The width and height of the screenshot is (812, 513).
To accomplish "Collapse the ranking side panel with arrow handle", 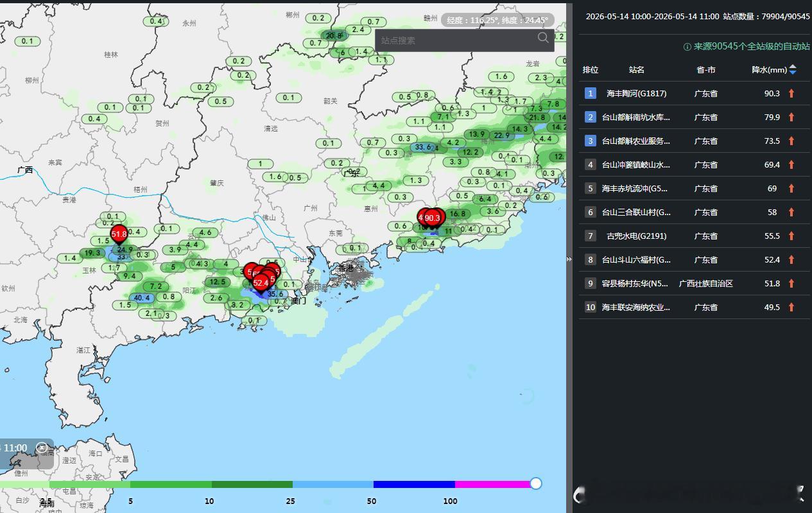I will [x=569, y=259].
